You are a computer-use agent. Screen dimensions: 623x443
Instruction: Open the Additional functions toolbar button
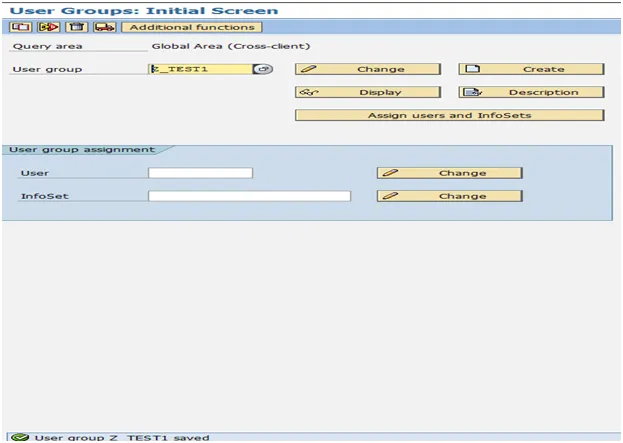[191, 27]
